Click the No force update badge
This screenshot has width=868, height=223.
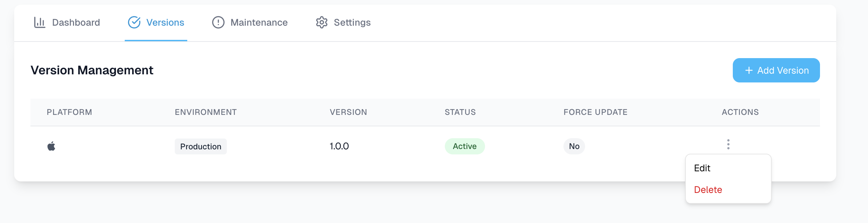(574, 146)
